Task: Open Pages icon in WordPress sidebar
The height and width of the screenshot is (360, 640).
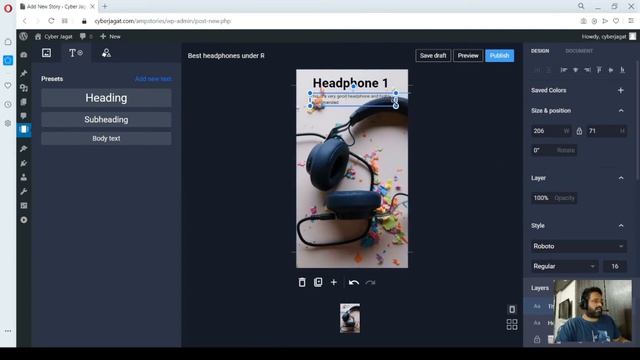Action: click(x=24, y=102)
